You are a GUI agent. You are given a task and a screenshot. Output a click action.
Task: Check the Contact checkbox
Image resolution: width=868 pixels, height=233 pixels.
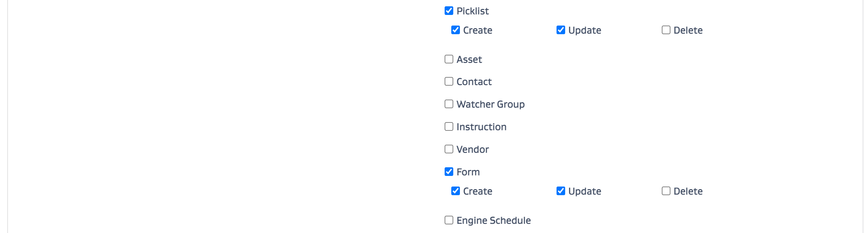pyautogui.click(x=449, y=81)
